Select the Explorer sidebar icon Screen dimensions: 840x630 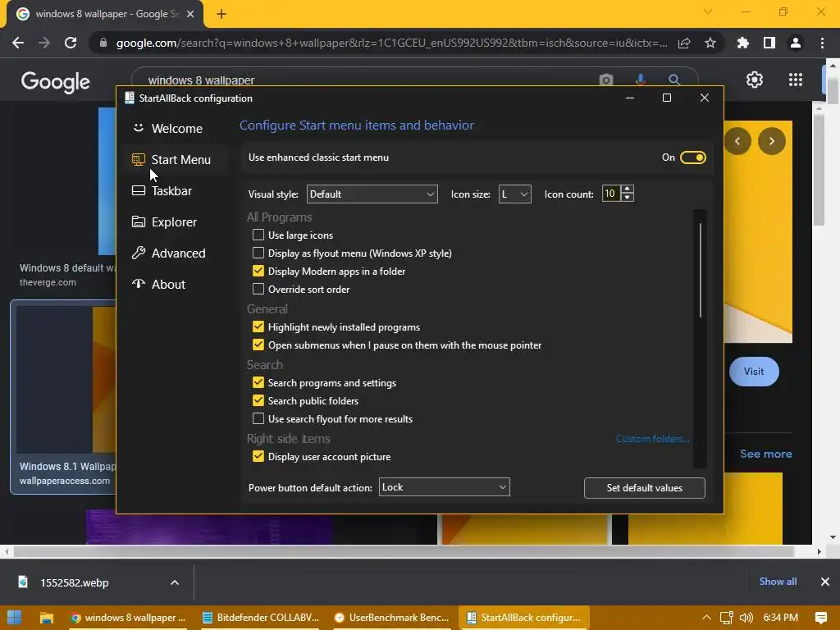[x=138, y=221]
